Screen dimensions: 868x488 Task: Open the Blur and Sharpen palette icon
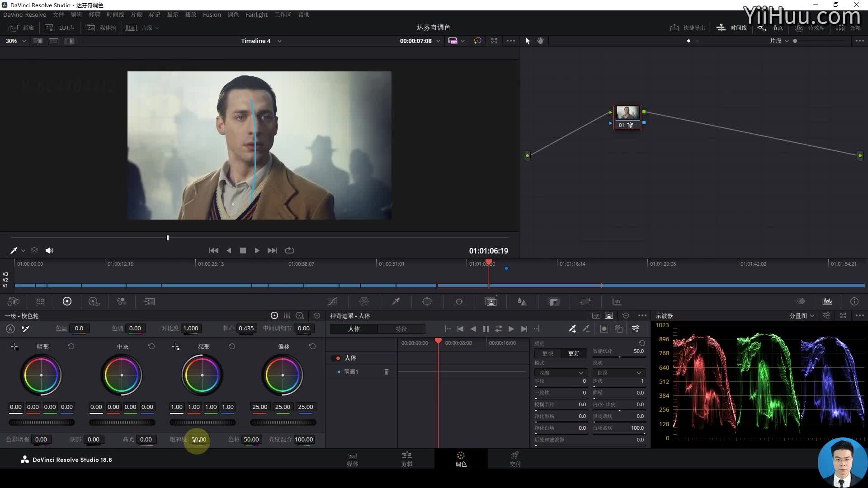(x=522, y=301)
